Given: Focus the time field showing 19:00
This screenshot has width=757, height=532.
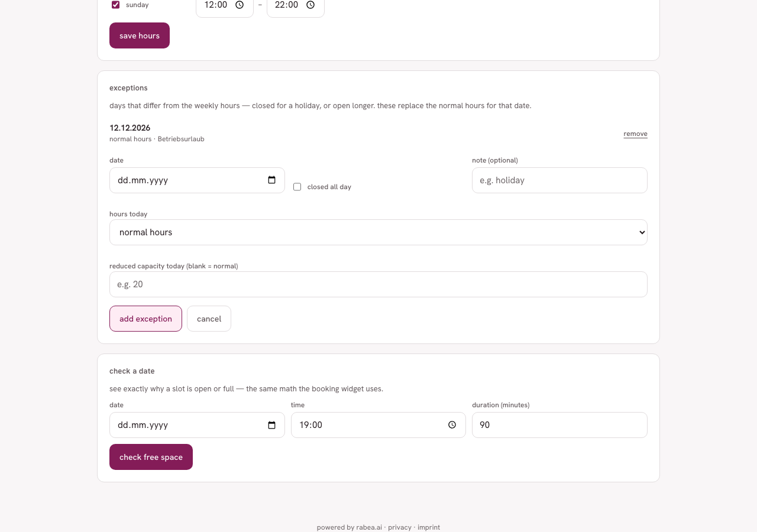Looking at the screenshot, I should [x=378, y=425].
